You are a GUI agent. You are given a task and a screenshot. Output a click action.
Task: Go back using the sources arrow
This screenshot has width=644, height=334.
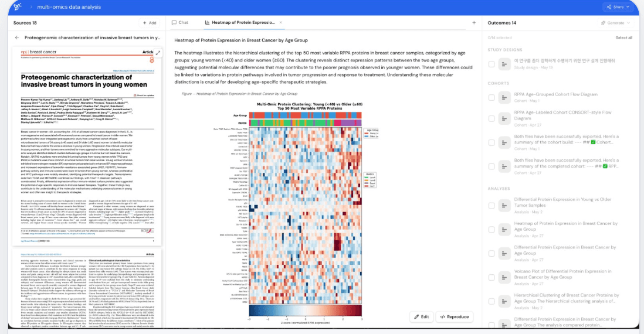[17, 38]
